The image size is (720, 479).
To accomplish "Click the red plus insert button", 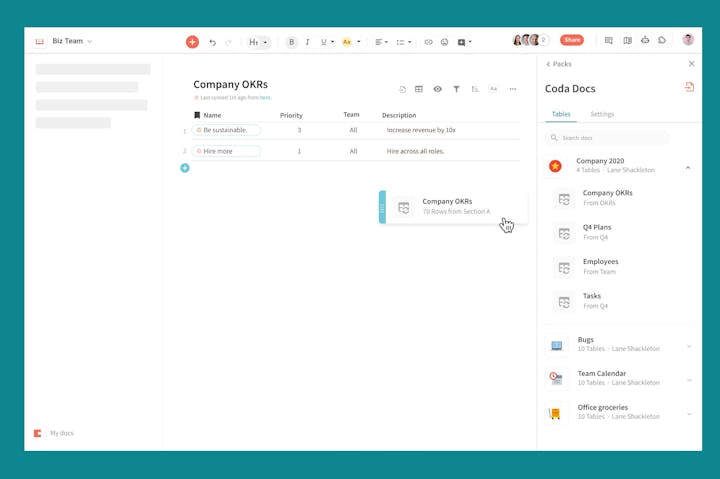I will point(192,42).
